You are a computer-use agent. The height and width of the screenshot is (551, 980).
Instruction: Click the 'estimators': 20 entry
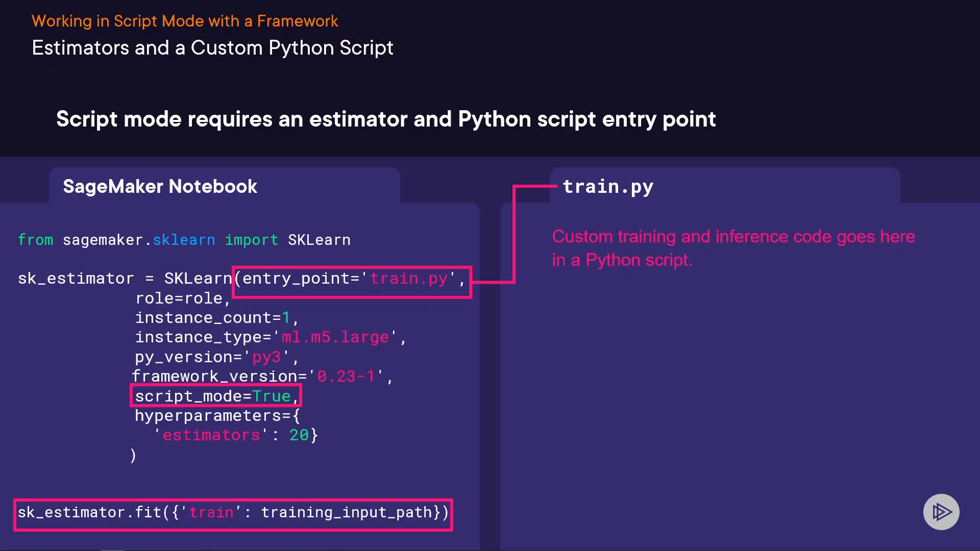pyautogui.click(x=235, y=435)
